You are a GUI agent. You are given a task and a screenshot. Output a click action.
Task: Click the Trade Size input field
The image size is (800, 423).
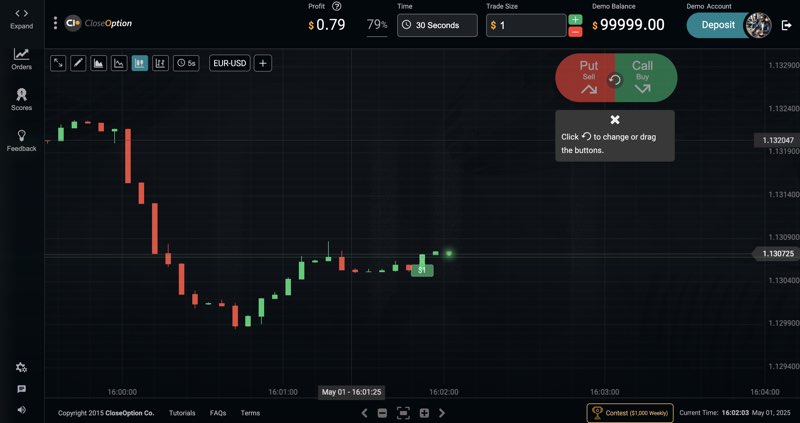click(526, 25)
